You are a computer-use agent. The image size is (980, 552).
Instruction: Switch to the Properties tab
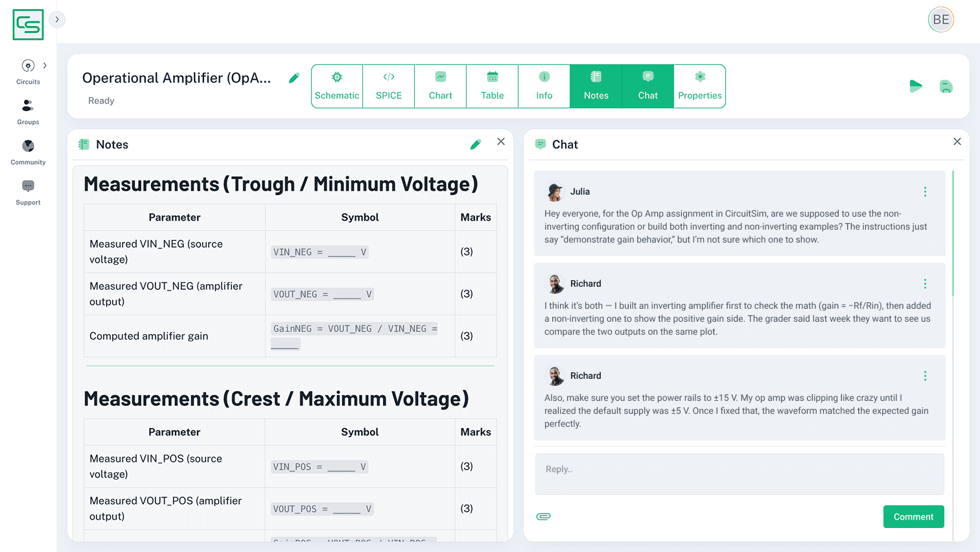click(700, 86)
